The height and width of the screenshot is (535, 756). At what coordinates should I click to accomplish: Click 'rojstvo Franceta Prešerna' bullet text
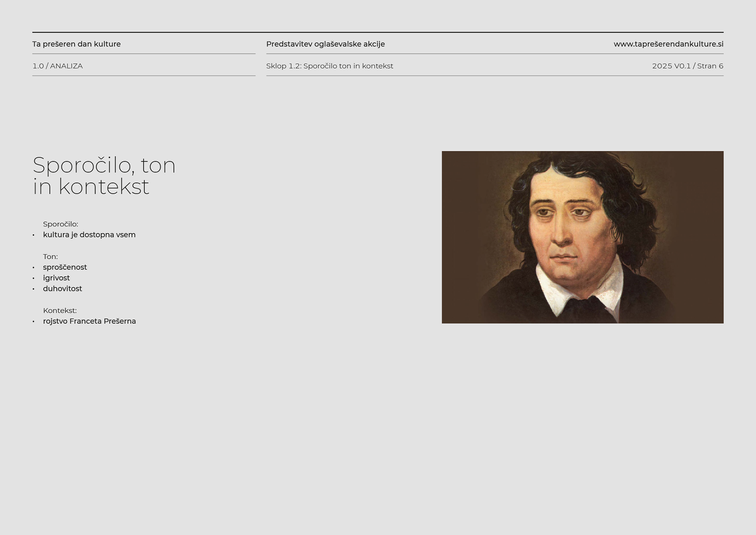point(89,321)
